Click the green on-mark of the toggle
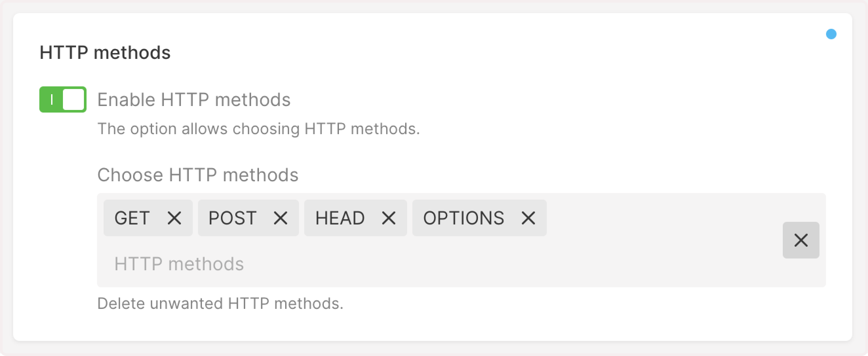 tap(51, 99)
